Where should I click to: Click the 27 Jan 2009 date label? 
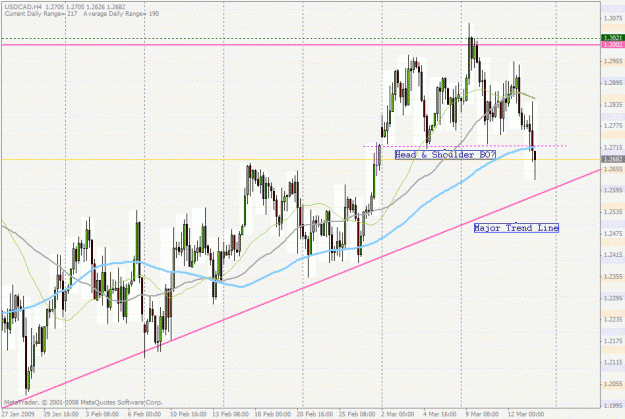pos(18,414)
